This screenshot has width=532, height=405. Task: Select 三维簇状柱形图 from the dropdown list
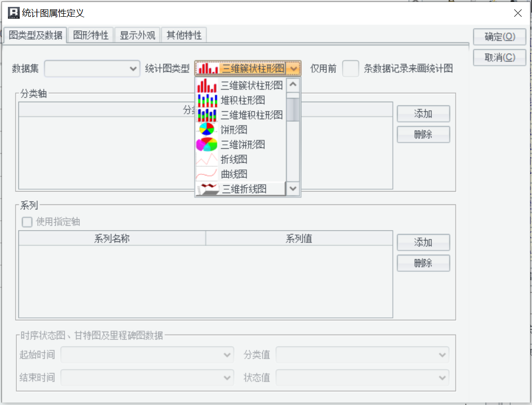241,85
